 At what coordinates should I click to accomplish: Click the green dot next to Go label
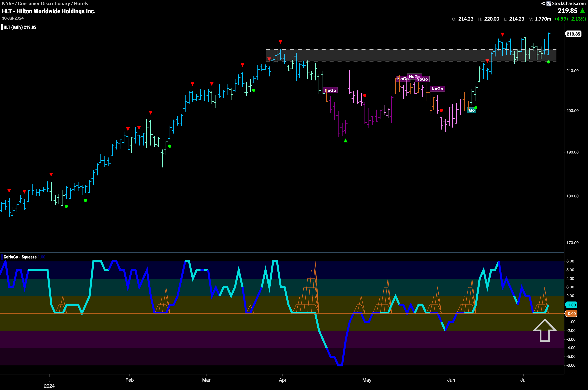[476, 108]
